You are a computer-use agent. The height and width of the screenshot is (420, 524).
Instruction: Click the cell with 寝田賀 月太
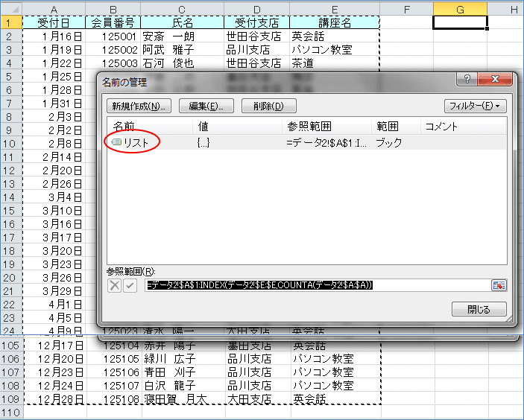[183, 399]
